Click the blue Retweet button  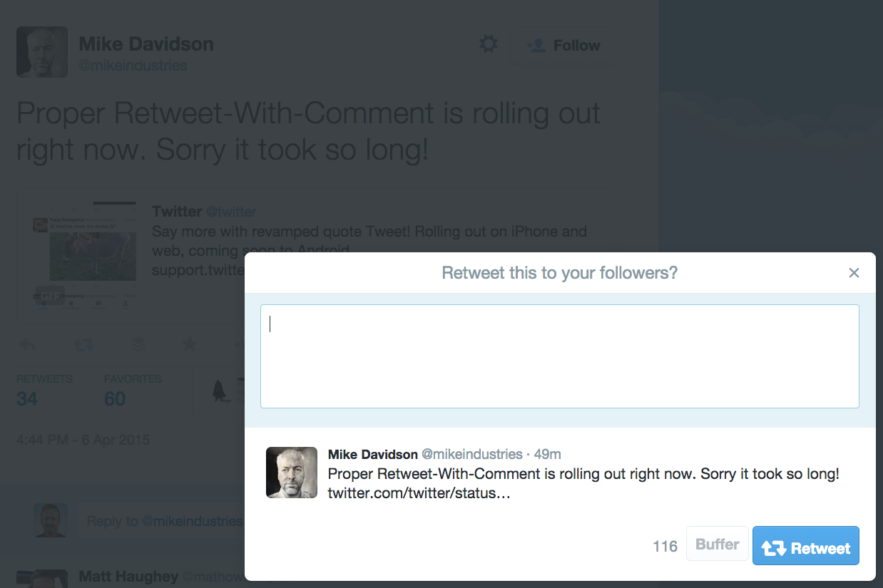(x=805, y=546)
